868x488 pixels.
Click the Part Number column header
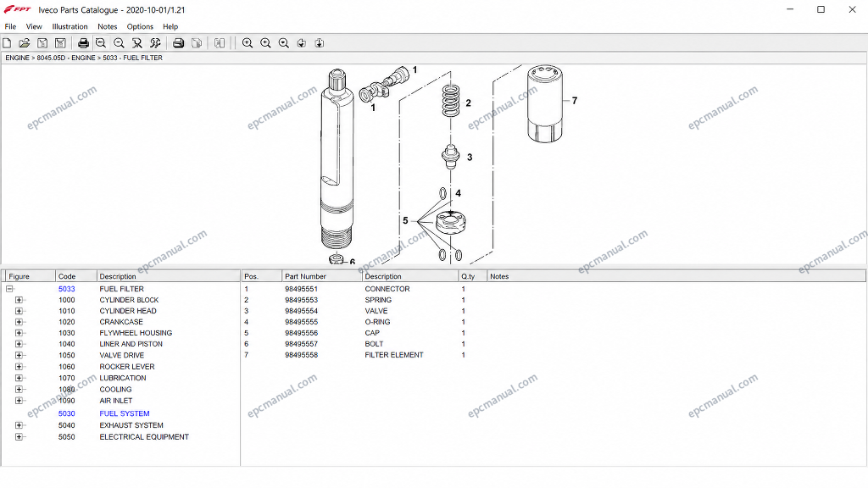click(x=321, y=276)
